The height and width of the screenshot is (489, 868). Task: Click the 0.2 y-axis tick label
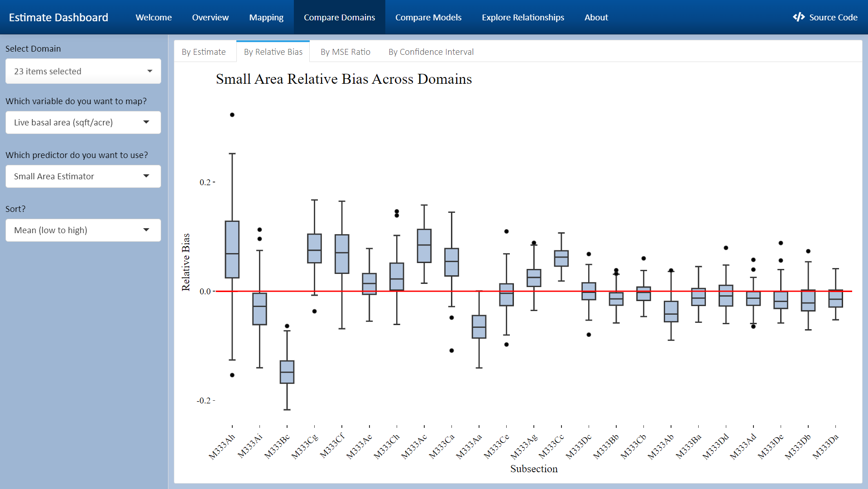point(205,182)
